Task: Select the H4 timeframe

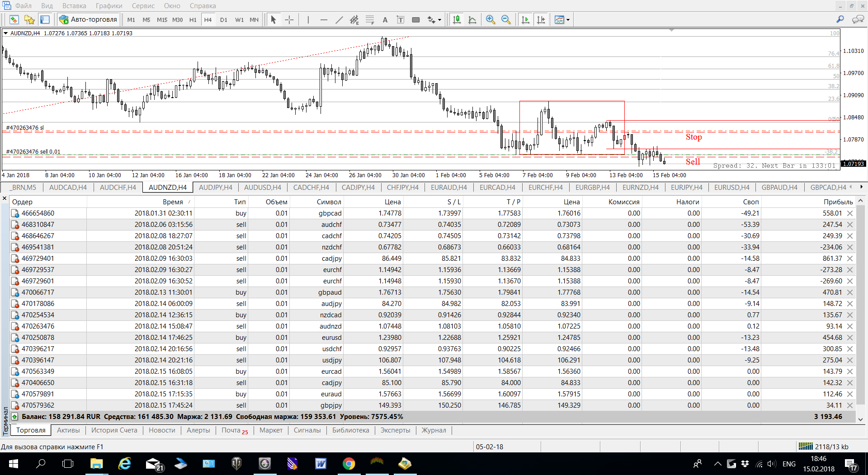Action: tap(208, 19)
